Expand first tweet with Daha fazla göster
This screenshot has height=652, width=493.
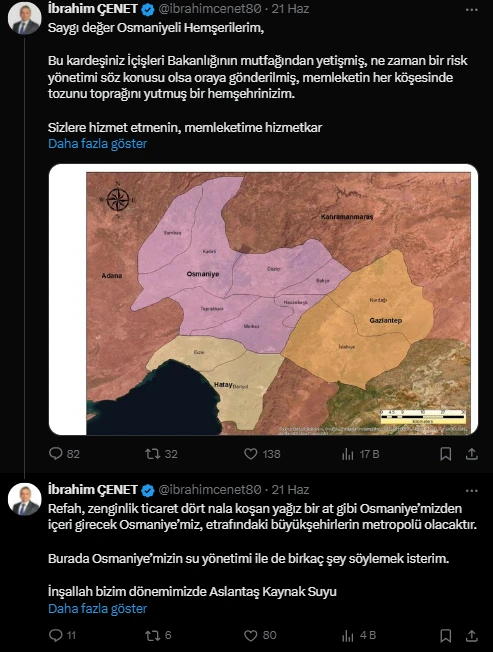[97, 144]
